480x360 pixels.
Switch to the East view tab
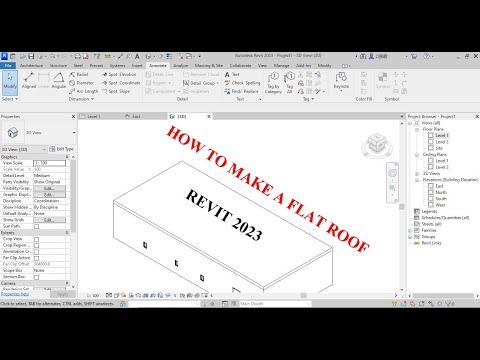[136, 116]
